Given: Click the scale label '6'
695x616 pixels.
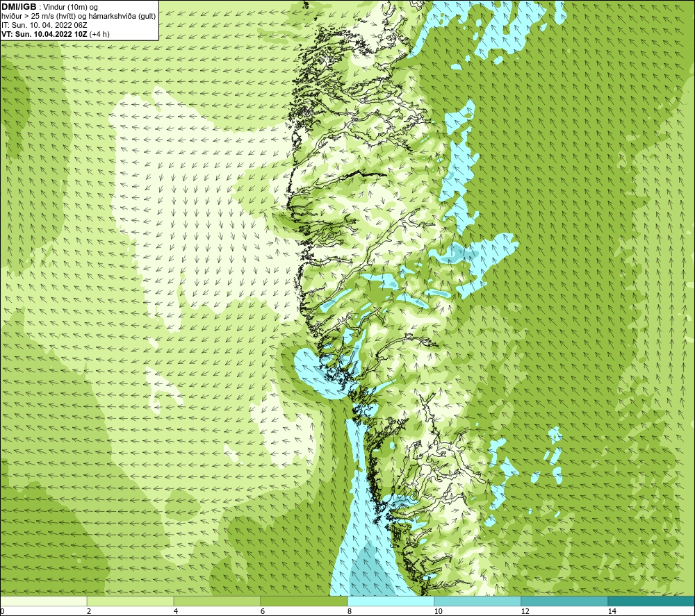Looking at the screenshot, I should pyautogui.click(x=263, y=612).
